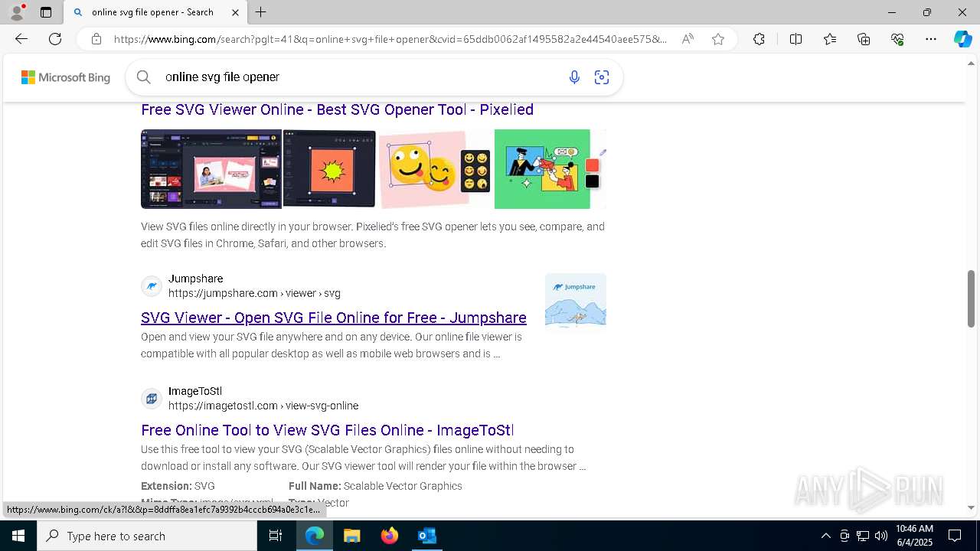
Task: Open the notification center icon
Action: pos(955,536)
